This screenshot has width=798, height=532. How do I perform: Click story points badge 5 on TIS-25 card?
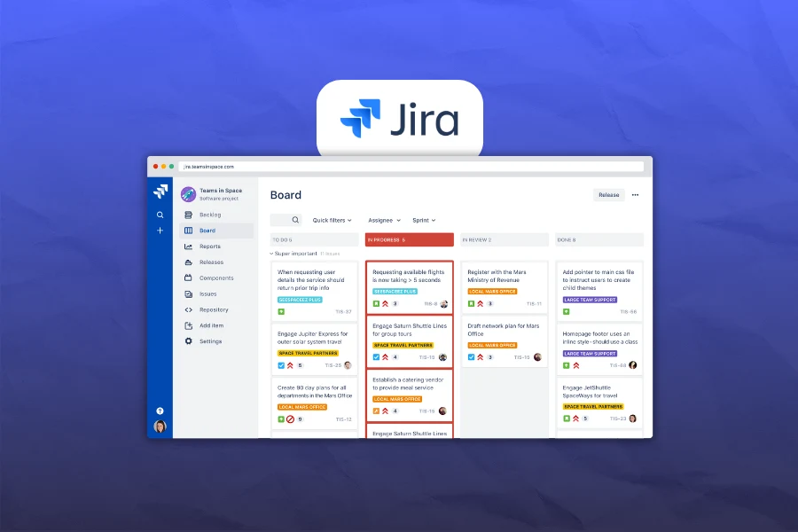coord(301,365)
